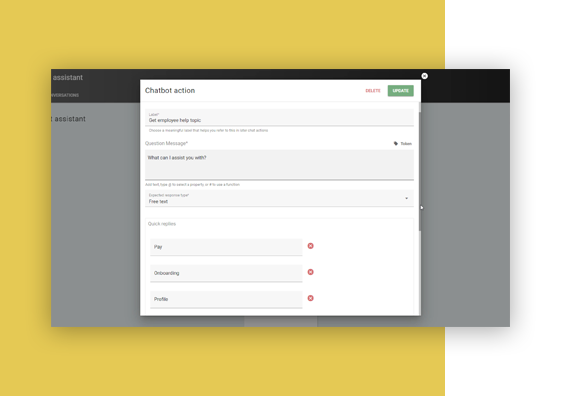
Task: Open the Expected response type dropdown
Action: click(279, 199)
